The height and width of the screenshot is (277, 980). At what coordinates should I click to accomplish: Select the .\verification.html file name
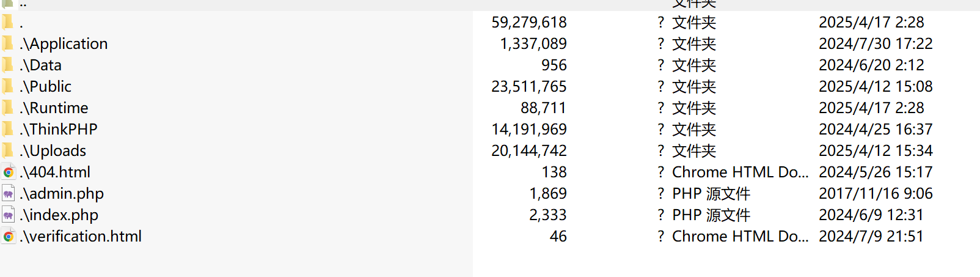tap(81, 236)
